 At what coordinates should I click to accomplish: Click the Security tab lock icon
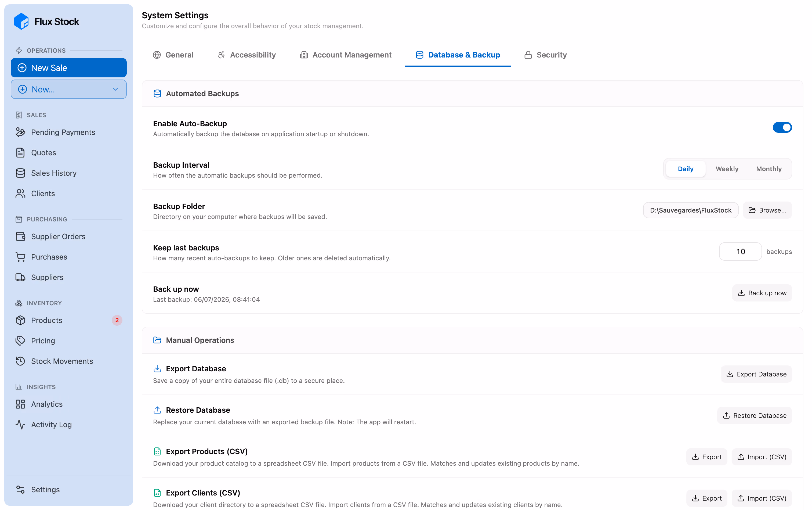coord(528,55)
